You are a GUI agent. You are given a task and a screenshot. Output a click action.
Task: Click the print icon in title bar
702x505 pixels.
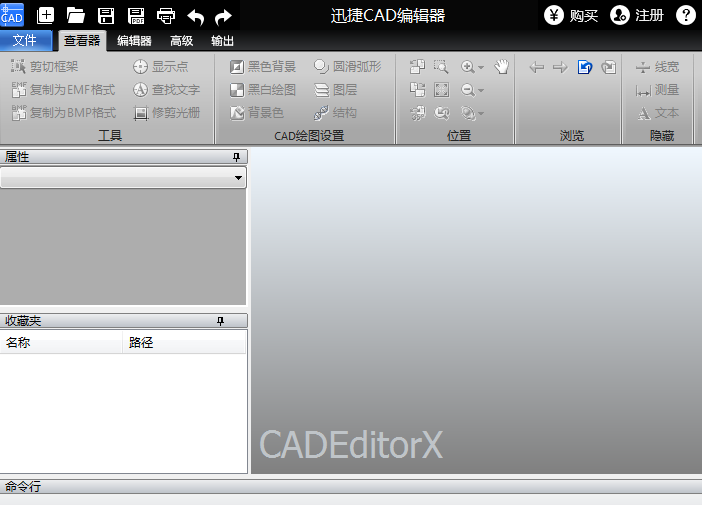pyautogui.click(x=166, y=15)
